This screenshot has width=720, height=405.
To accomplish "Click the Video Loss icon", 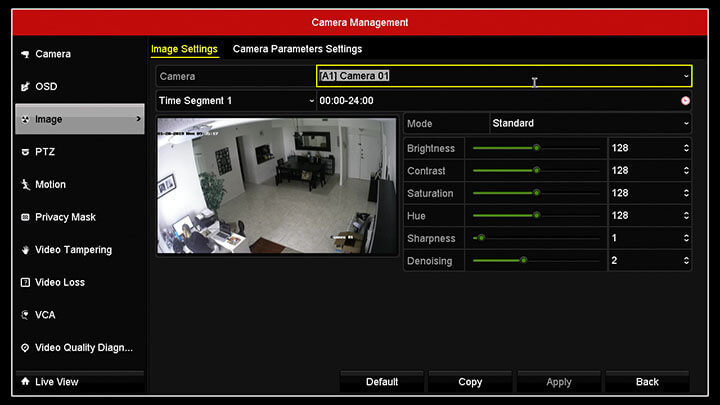I will [x=25, y=283].
